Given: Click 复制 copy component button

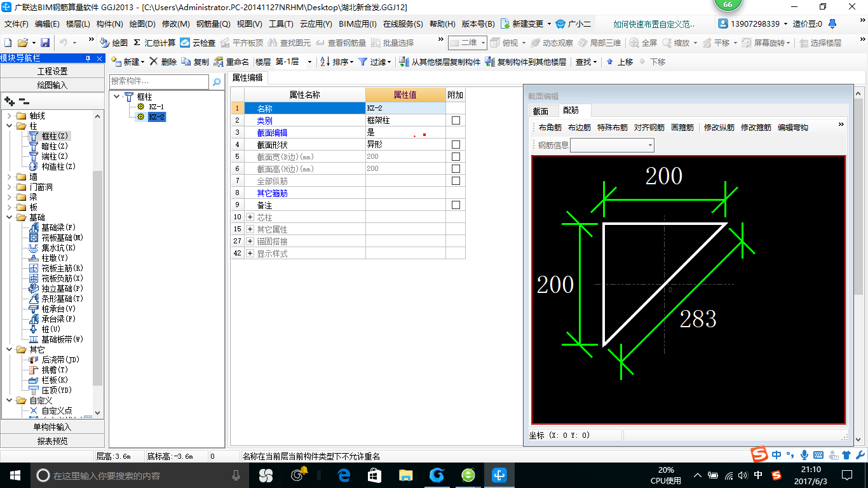Looking at the screenshot, I should [195, 62].
